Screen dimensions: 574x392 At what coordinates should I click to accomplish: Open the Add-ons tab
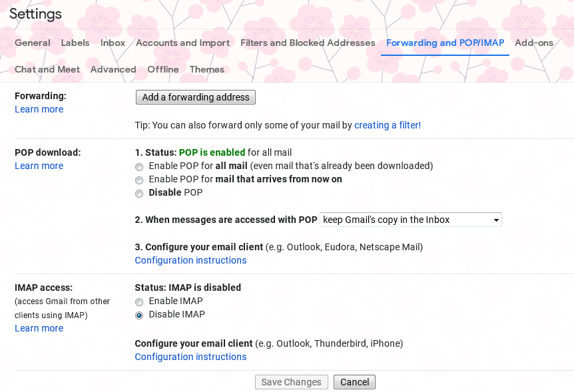[534, 43]
